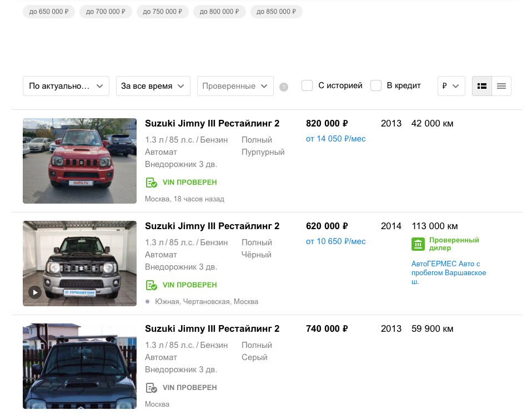Enable the 'В кредит' checkbox

pyautogui.click(x=376, y=85)
